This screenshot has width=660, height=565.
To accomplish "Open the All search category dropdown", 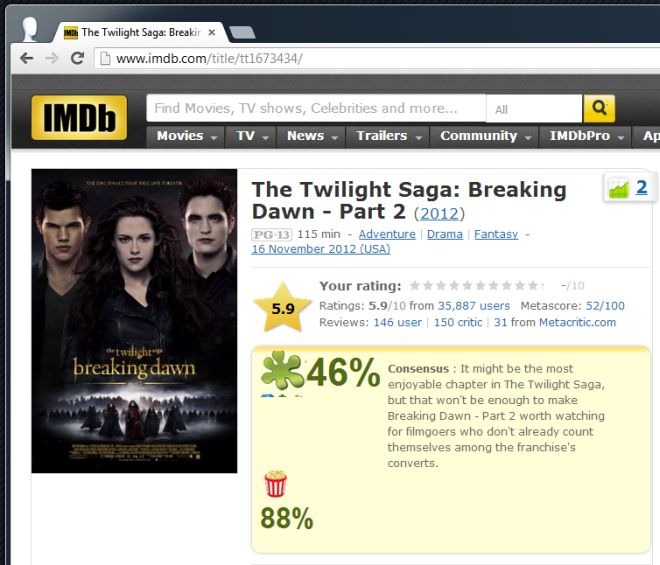I will pyautogui.click(x=534, y=109).
